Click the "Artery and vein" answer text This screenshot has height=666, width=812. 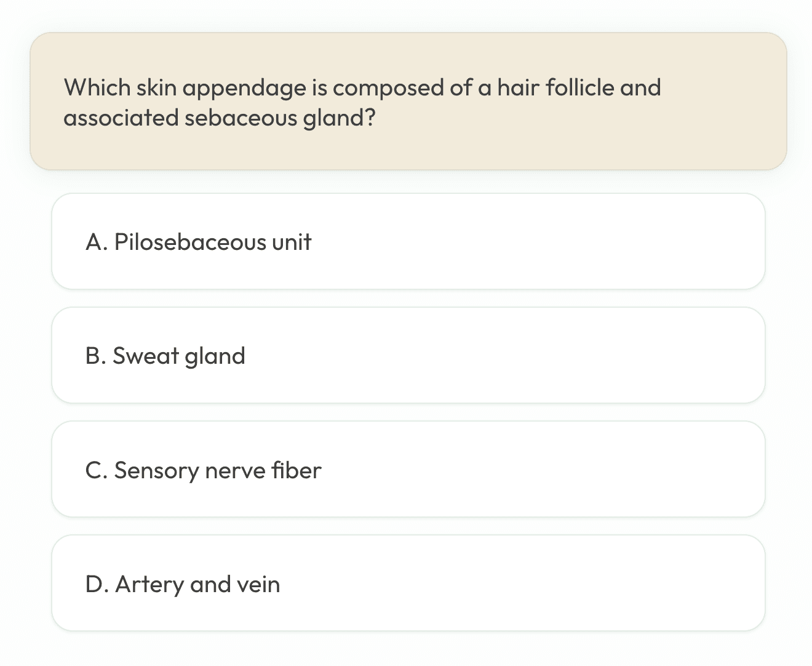[197, 584]
